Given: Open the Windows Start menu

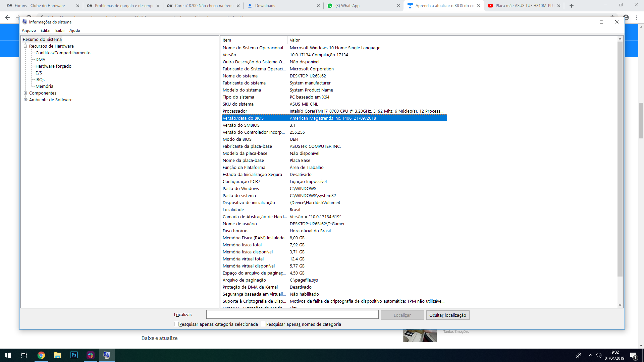Looking at the screenshot, I should click(8, 355).
